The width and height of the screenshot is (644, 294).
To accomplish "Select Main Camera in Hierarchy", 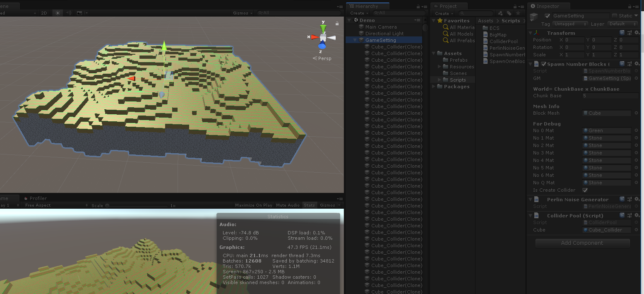I will point(381,27).
